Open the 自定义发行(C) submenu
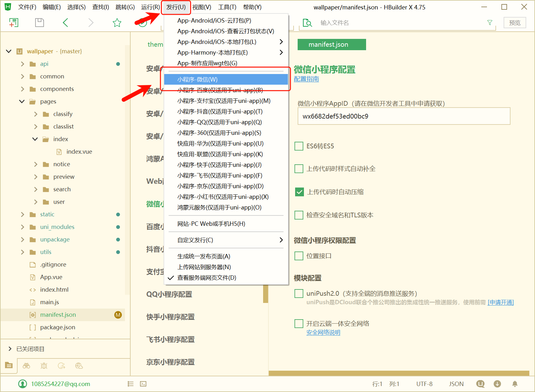Image resolution: width=535 pixels, height=392 pixels. pyautogui.click(x=226, y=240)
